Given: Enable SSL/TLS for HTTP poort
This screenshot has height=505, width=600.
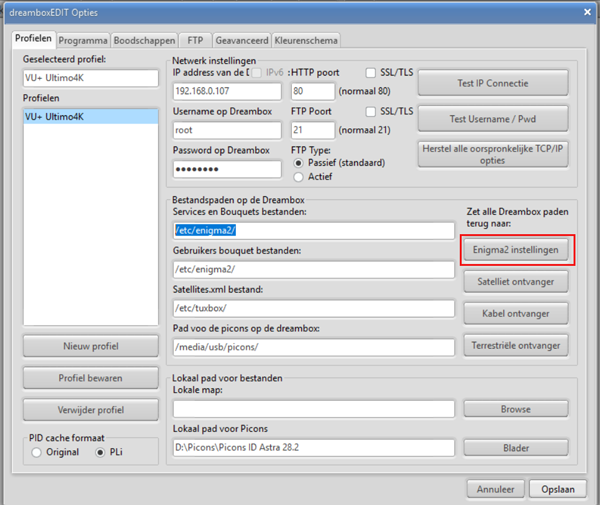Looking at the screenshot, I should pos(372,73).
